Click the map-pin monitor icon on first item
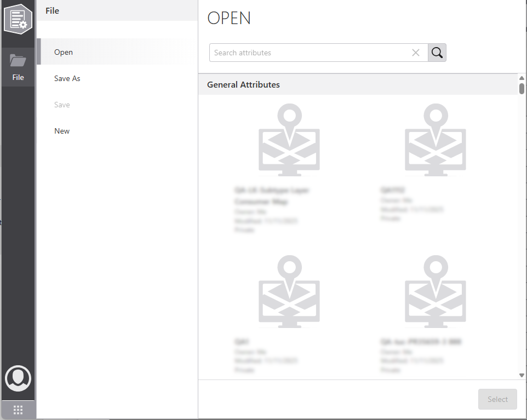527x420 pixels. click(289, 139)
